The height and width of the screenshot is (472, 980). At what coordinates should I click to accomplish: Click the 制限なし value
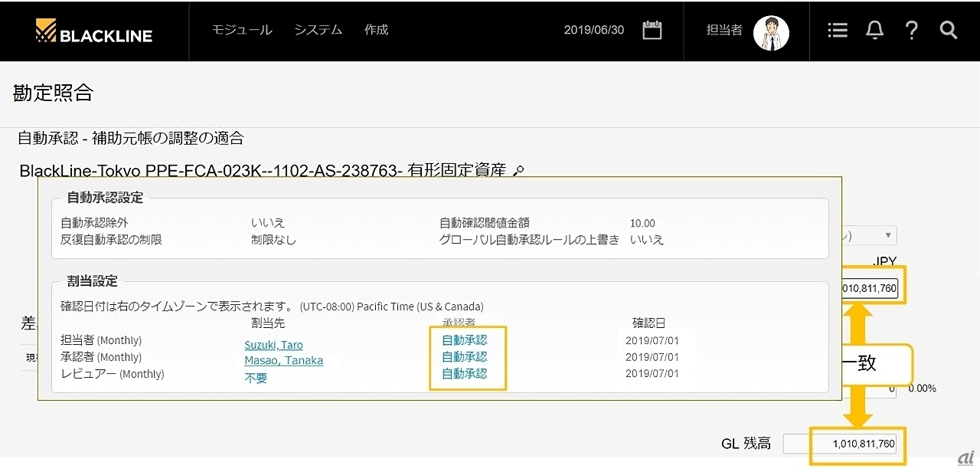[x=273, y=240]
